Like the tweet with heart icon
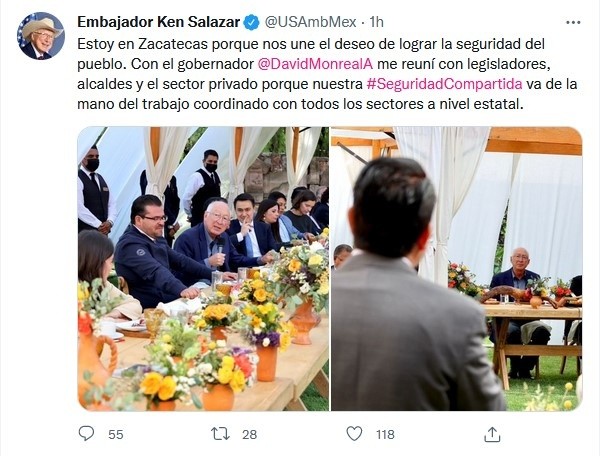The width and height of the screenshot is (600, 456). coord(354,434)
